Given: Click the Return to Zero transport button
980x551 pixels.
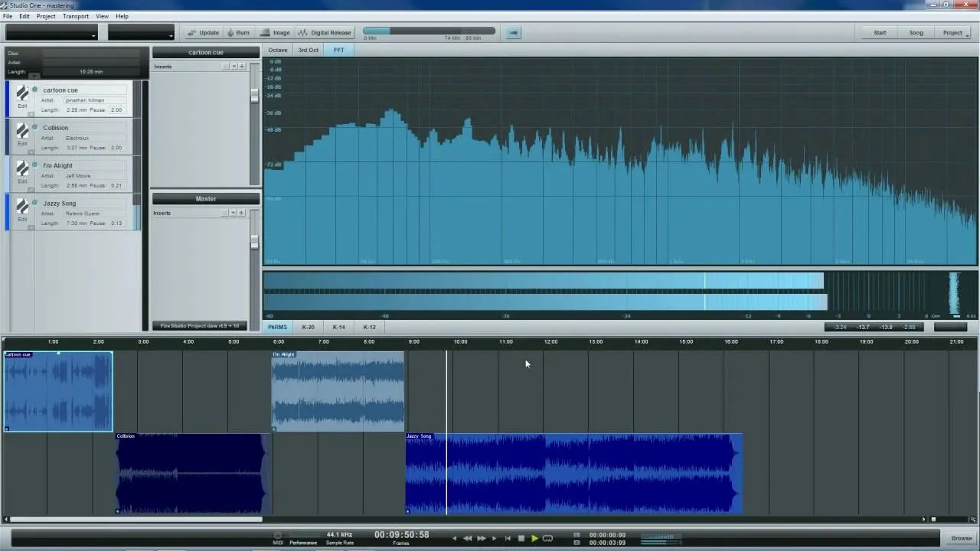Looking at the screenshot, I should pos(508,538).
